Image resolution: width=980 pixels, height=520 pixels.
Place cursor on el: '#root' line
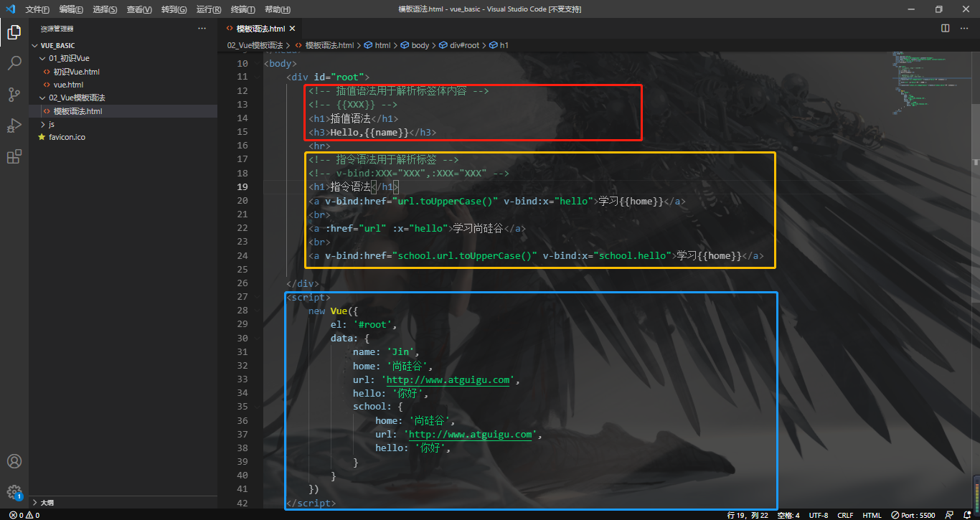[x=363, y=325]
